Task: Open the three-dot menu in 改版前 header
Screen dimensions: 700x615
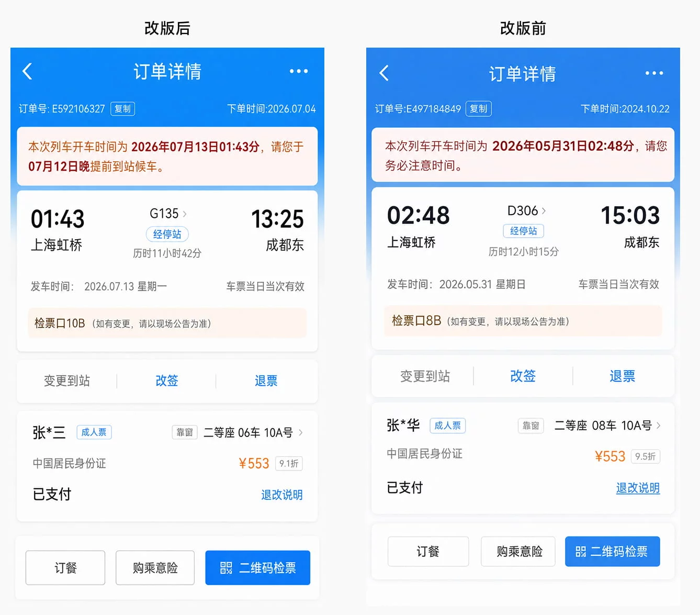Action: click(654, 73)
